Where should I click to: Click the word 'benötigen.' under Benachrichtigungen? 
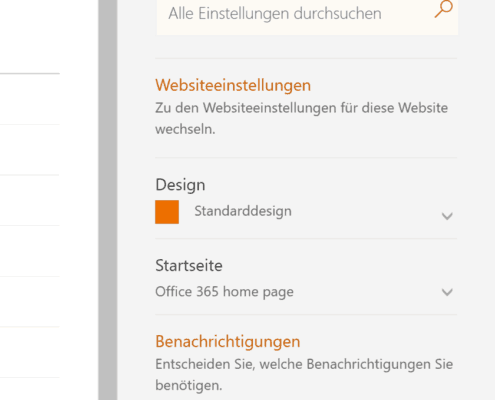[x=189, y=386]
